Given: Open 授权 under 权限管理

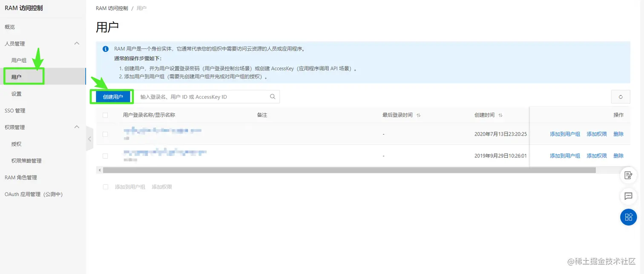Looking at the screenshot, I should 16,144.
